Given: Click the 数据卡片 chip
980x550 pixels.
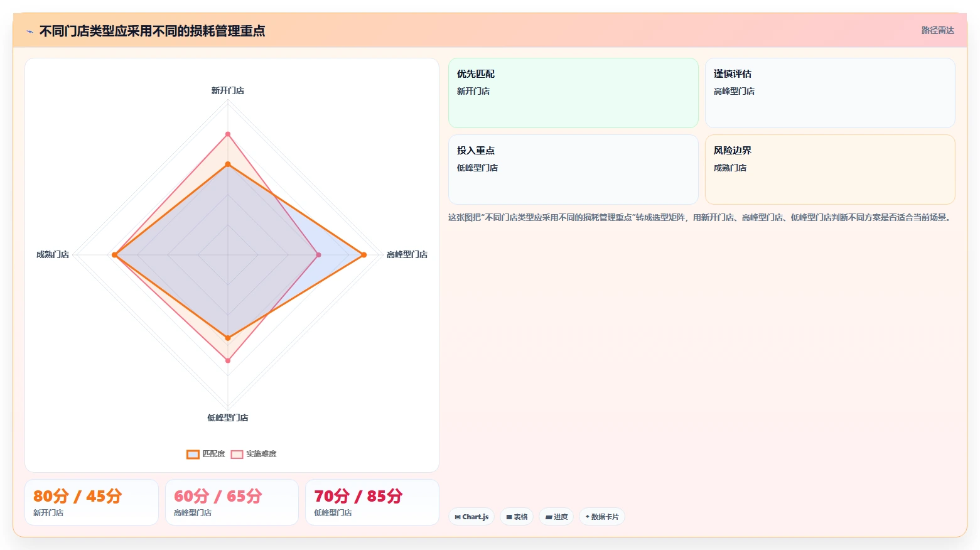Looking at the screenshot, I should 602,517.
